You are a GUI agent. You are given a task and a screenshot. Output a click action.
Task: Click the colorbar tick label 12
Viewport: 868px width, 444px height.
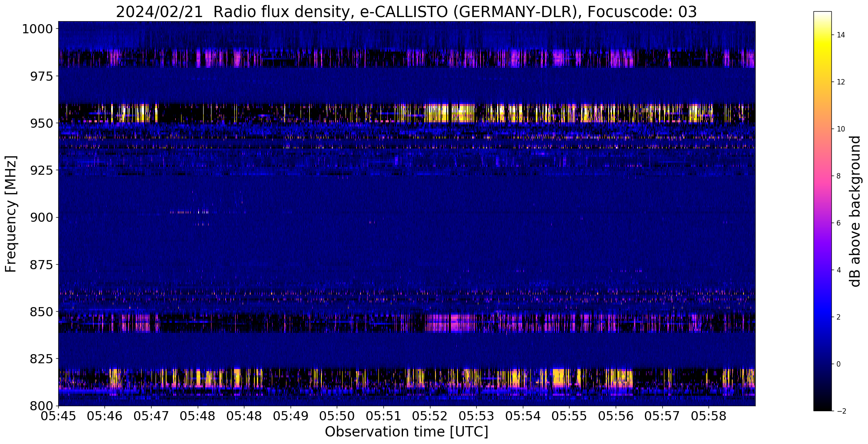(841, 82)
